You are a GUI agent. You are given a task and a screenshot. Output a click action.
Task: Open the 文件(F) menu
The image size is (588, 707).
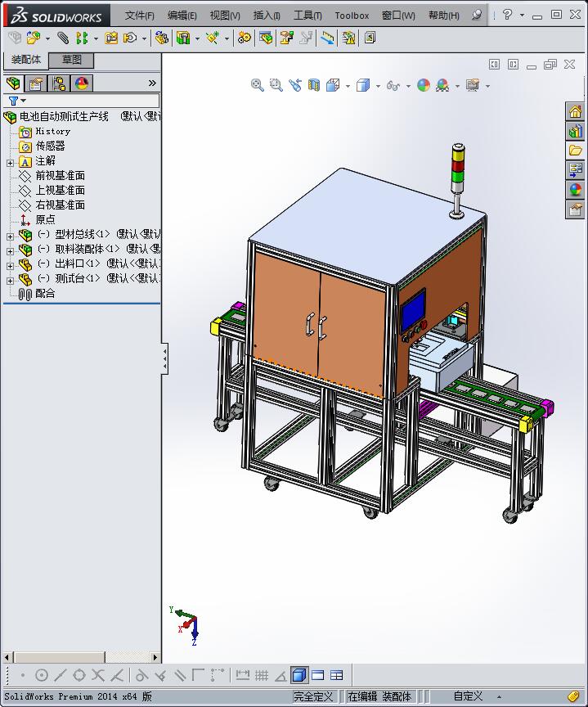point(139,16)
